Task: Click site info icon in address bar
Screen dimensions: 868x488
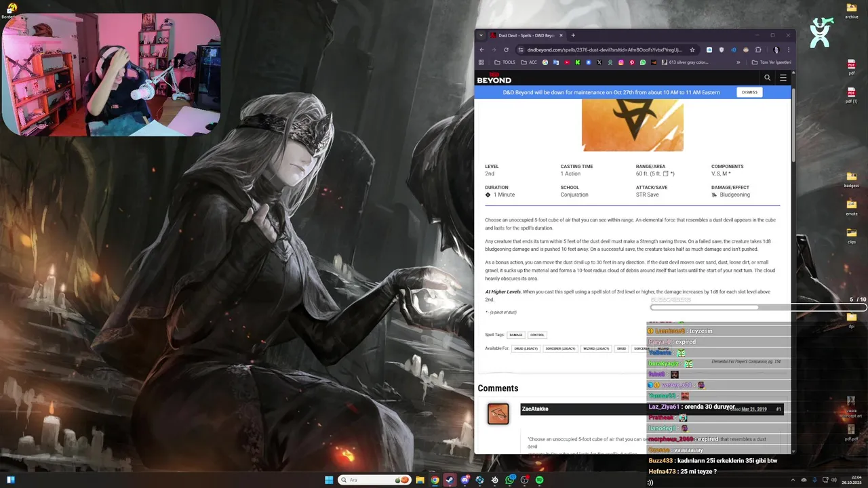Action: [521, 49]
